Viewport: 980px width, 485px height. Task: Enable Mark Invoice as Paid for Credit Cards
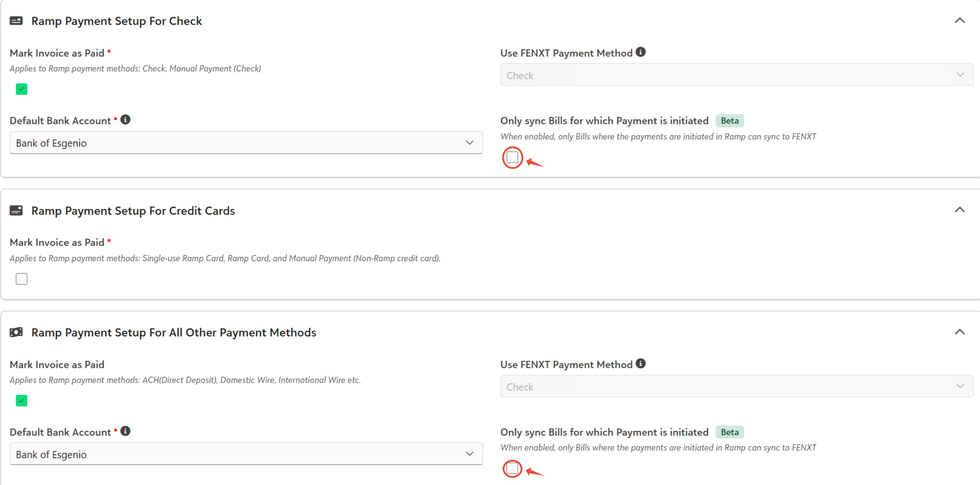[x=22, y=279]
